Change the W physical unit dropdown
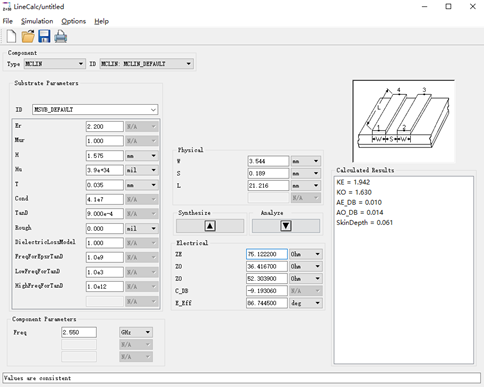 click(306, 161)
